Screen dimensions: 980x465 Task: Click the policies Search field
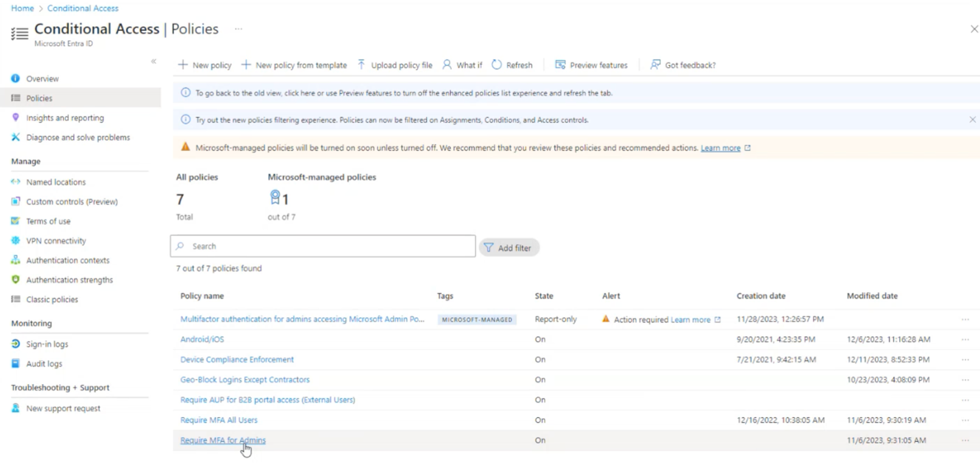pos(329,246)
